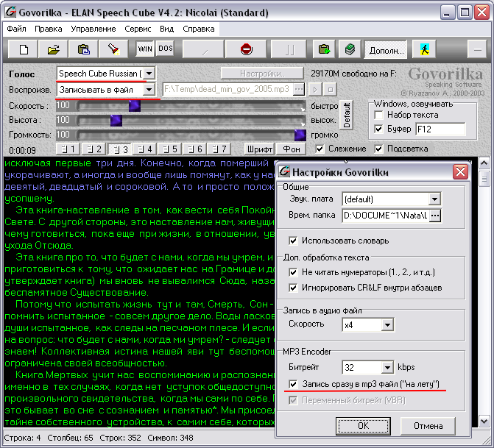Toggle Подсветка checkbox
The image size is (494, 448).
pos(378,149)
